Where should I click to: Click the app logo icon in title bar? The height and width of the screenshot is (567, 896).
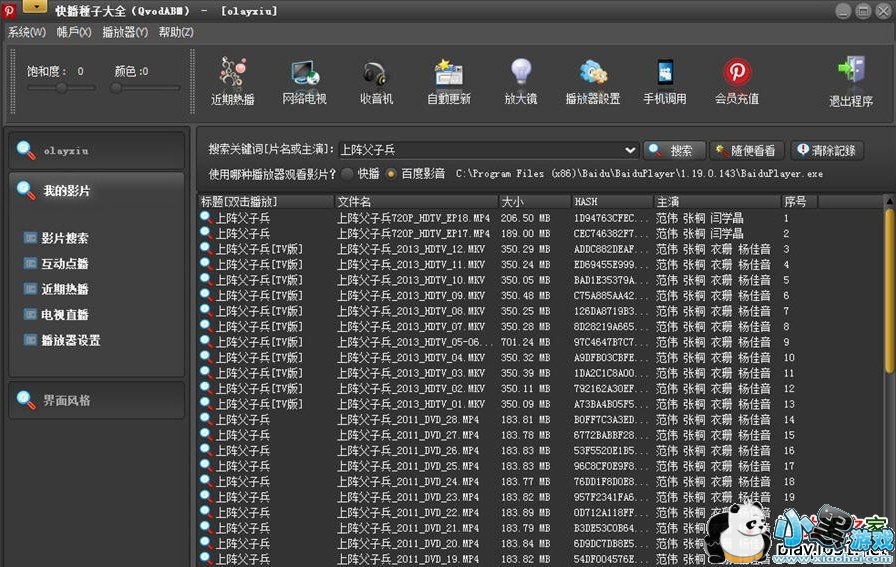coord(9,10)
